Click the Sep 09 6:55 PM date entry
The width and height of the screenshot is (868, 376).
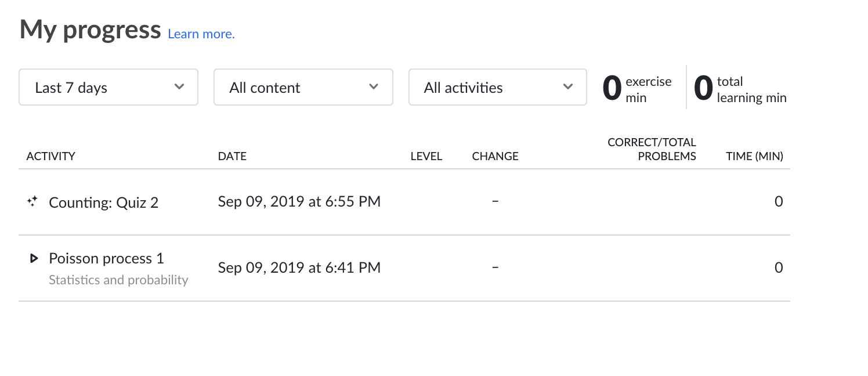click(299, 201)
